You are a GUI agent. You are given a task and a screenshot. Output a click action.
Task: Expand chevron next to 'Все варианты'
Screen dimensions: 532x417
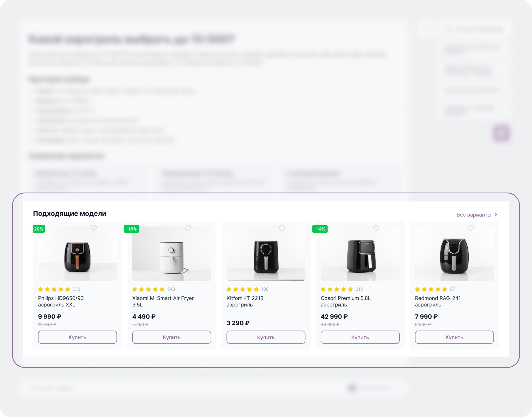pyautogui.click(x=496, y=215)
